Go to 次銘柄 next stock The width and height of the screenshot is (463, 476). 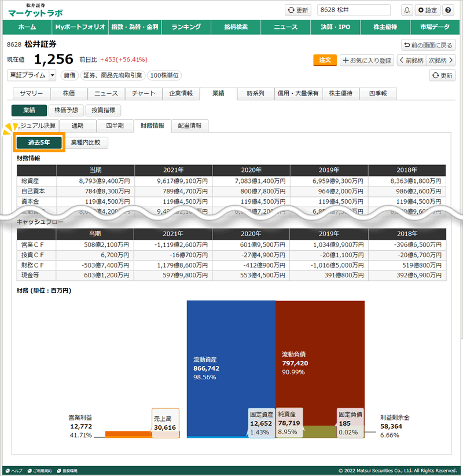point(440,60)
